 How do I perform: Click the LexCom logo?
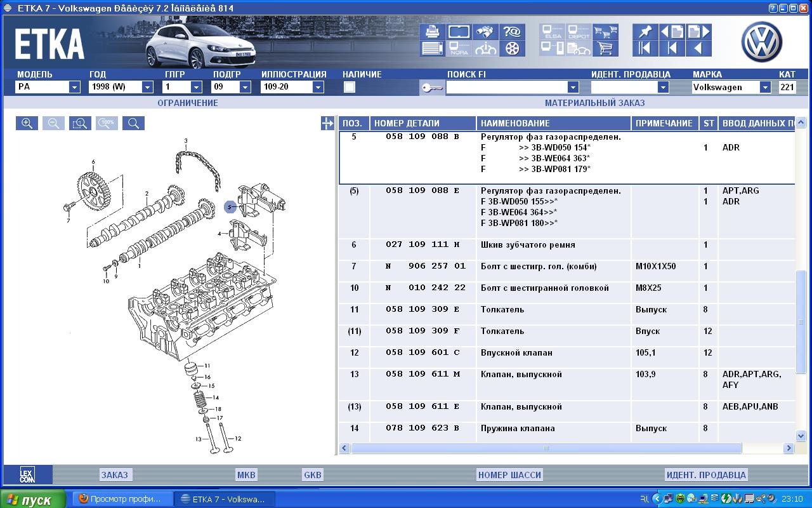pos(27,475)
